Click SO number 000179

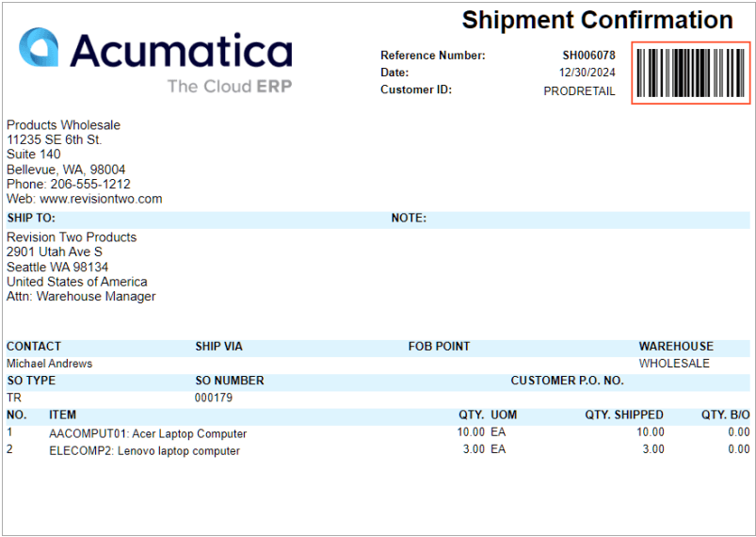click(214, 398)
